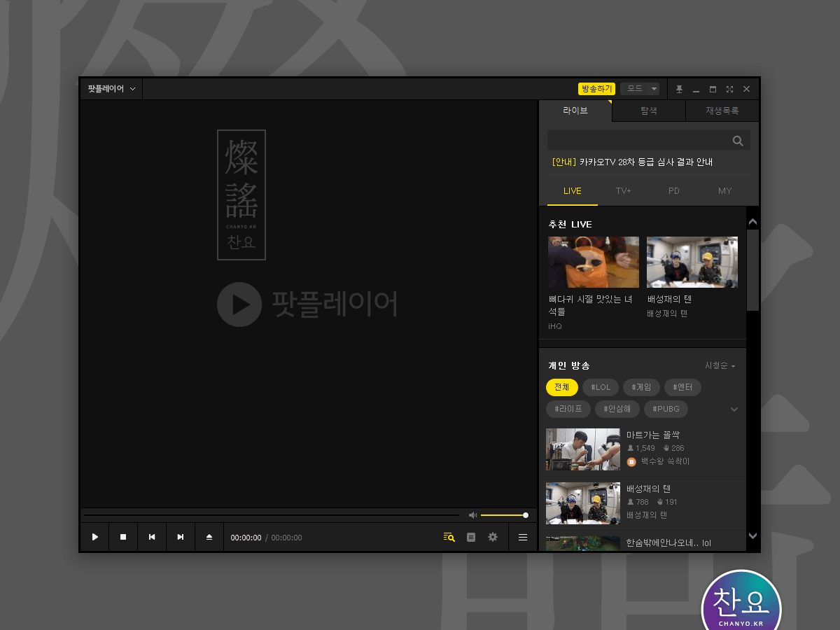Open 배성재의 텐 thumbnail in 개인 방송 list
840x630 pixels.
point(583,503)
